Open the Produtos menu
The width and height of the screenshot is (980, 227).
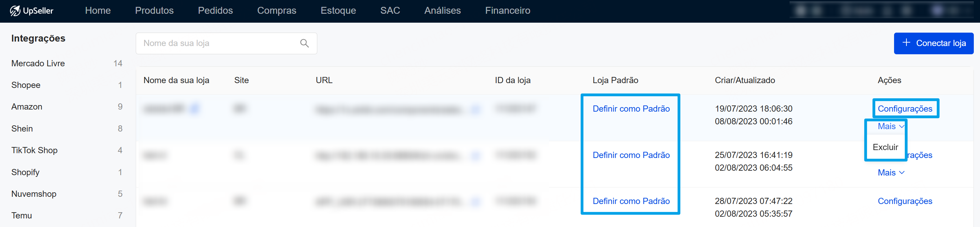pyautogui.click(x=154, y=11)
